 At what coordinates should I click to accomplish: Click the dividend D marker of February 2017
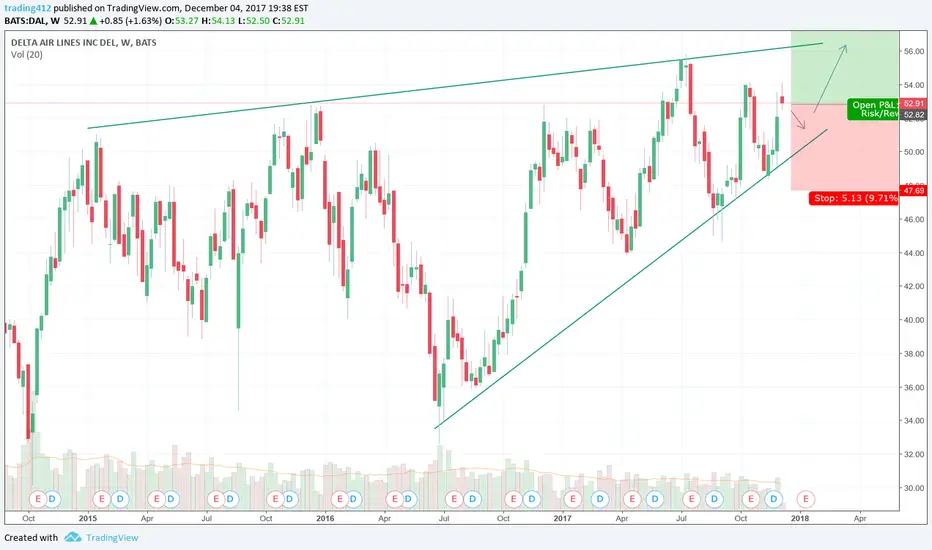click(600, 499)
